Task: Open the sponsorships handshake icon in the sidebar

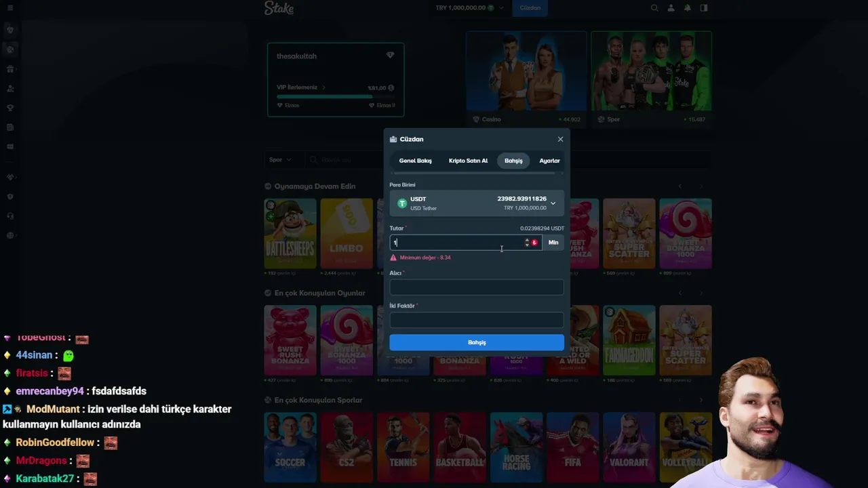Action: [x=9, y=177]
